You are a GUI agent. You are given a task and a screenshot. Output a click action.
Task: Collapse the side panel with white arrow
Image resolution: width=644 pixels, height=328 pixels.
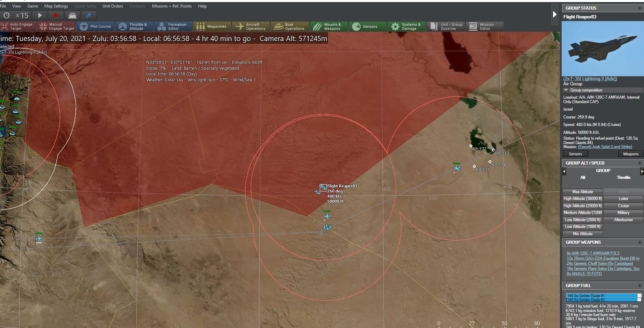tap(555, 14)
